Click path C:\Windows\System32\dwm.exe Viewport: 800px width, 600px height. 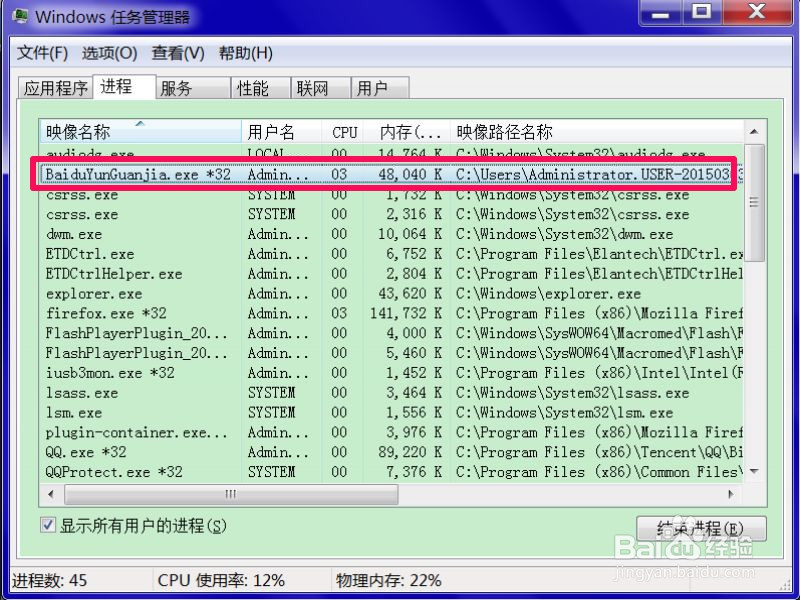point(564,234)
